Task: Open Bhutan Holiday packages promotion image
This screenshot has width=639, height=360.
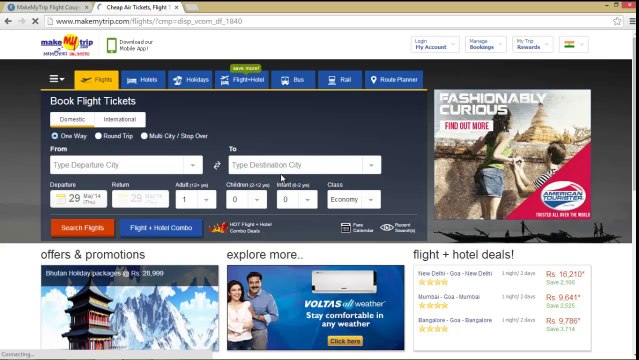Action: [x=130, y=308]
